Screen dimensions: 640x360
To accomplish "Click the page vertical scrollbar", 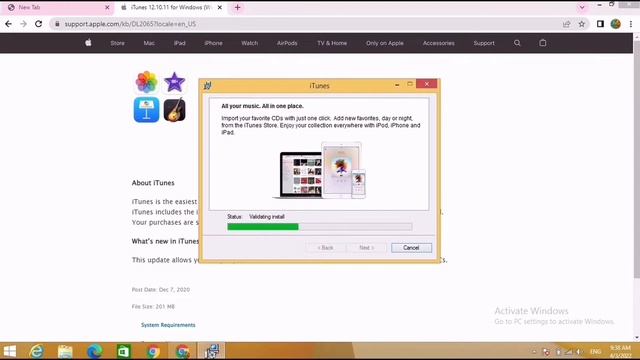I will tap(636, 159).
